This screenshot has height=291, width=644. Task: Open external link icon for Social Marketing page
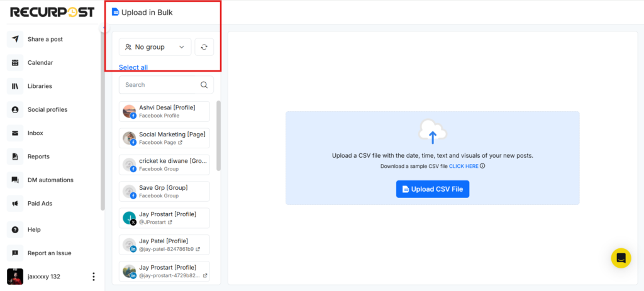pyautogui.click(x=180, y=143)
